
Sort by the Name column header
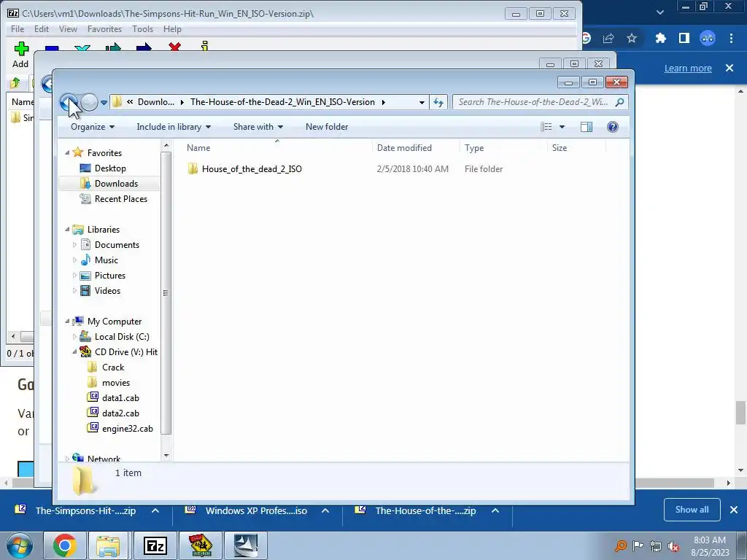pos(277,148)
